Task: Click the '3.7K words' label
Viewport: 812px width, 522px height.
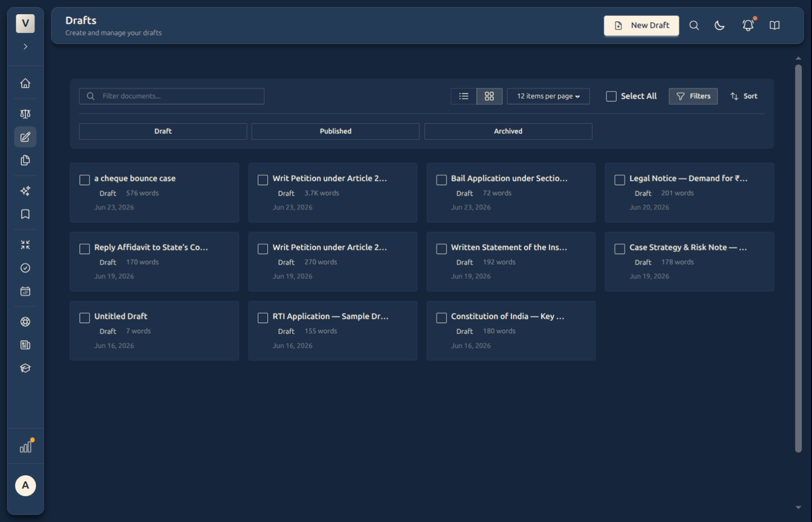Action: 322,193
